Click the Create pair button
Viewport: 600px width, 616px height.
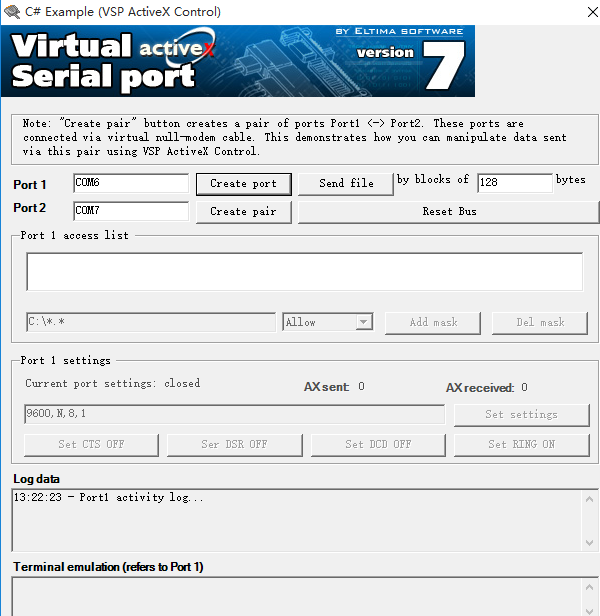pyautogui.click(x=244, y=212)
